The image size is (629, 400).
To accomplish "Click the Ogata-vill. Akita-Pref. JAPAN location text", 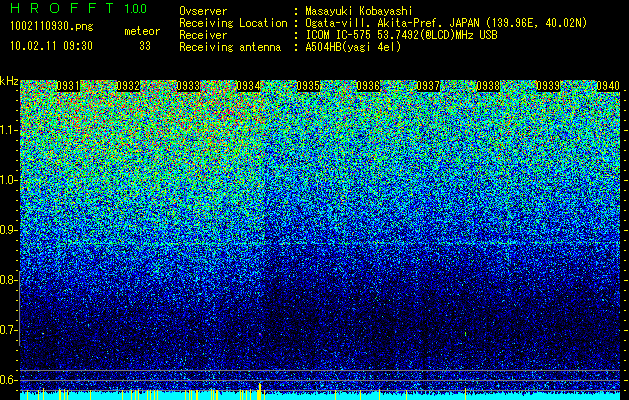I will [x=446, y=23].
